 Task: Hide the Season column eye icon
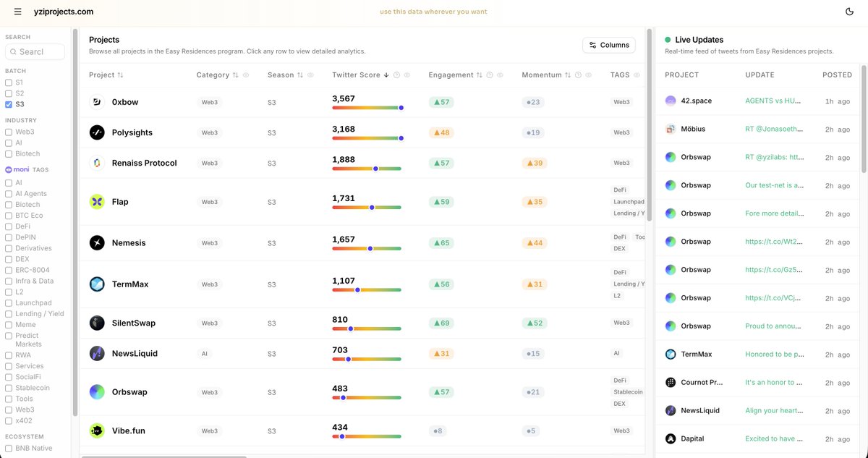pos(310,75)
